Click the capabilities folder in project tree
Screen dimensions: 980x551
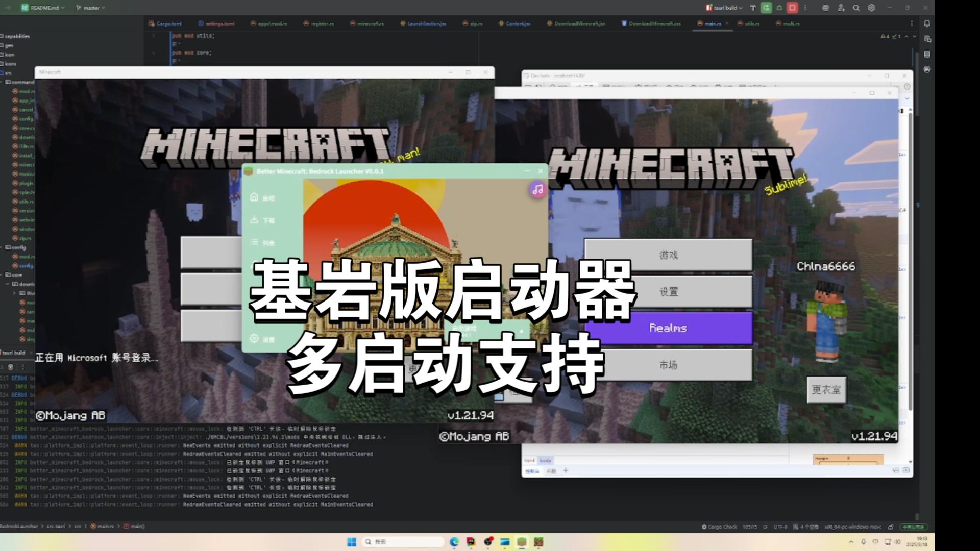click(15, 36)
